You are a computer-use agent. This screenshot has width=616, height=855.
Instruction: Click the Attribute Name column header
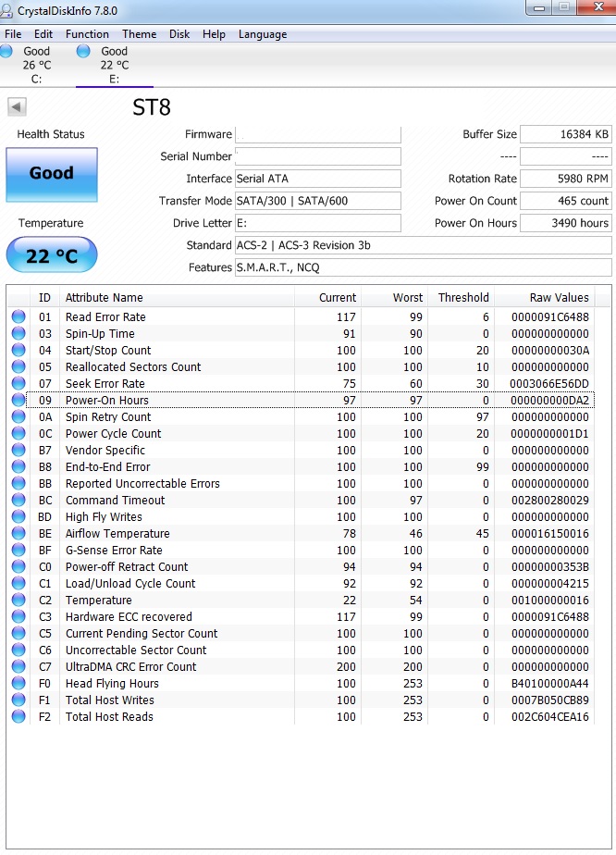coord(178,297)
